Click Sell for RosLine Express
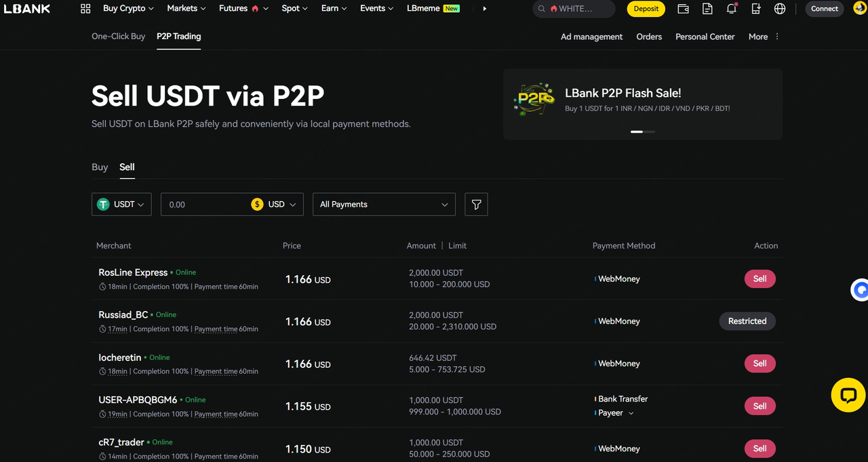The image size is (868, 462). click(x=759, y=279)
